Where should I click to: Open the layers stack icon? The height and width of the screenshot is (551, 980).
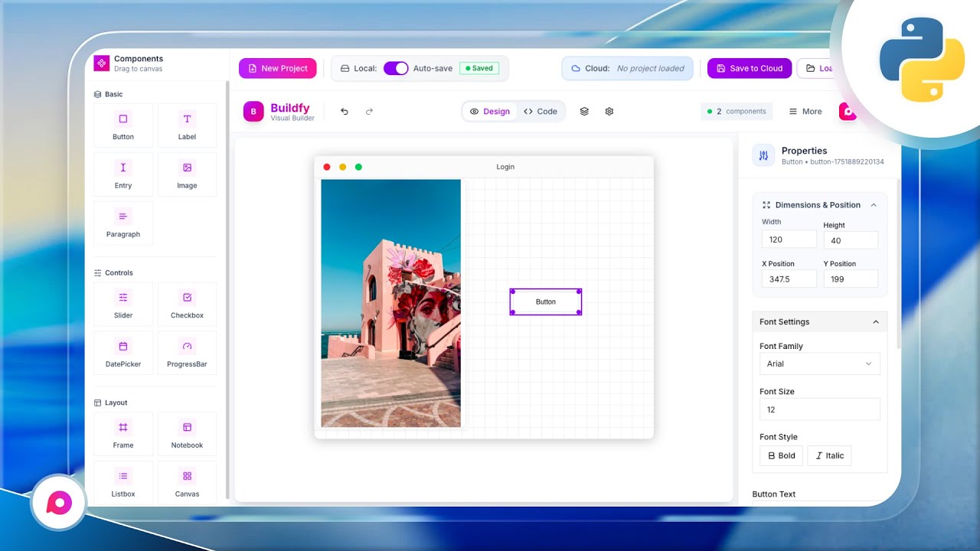click(584, 112)
